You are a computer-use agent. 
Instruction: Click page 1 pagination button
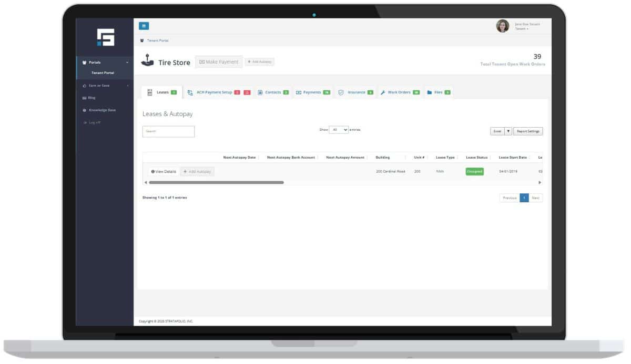524,198
